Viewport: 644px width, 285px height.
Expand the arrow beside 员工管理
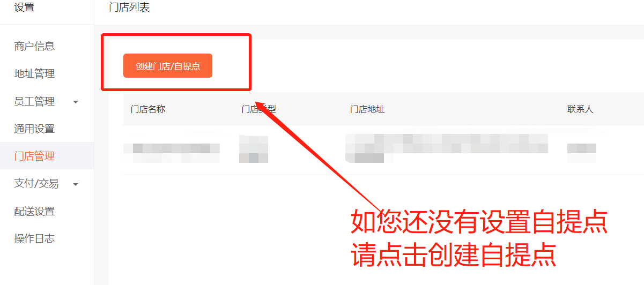[x=76, y=102]
